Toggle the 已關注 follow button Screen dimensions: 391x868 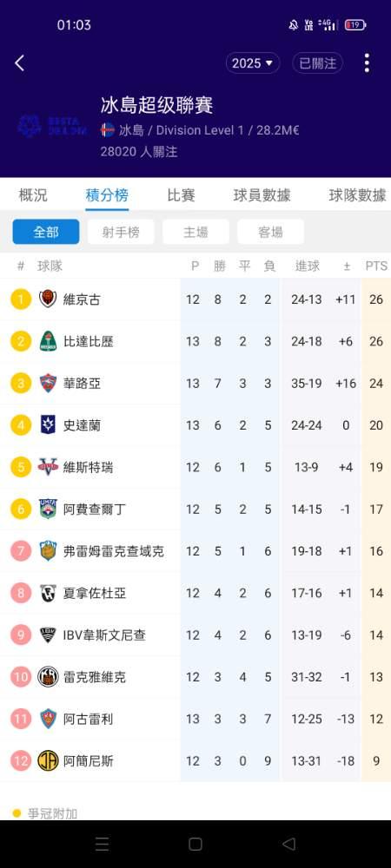coord(318,63)
